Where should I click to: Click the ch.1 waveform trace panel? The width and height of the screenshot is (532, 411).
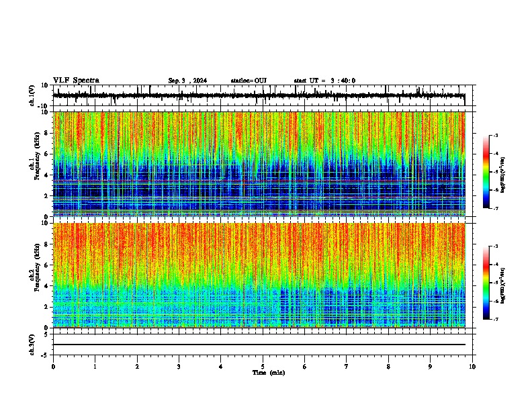263,95
